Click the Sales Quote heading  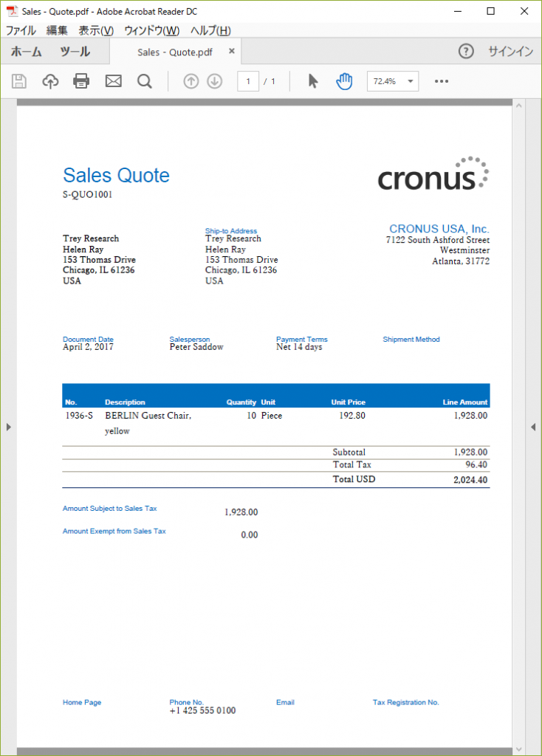point(116,176)
